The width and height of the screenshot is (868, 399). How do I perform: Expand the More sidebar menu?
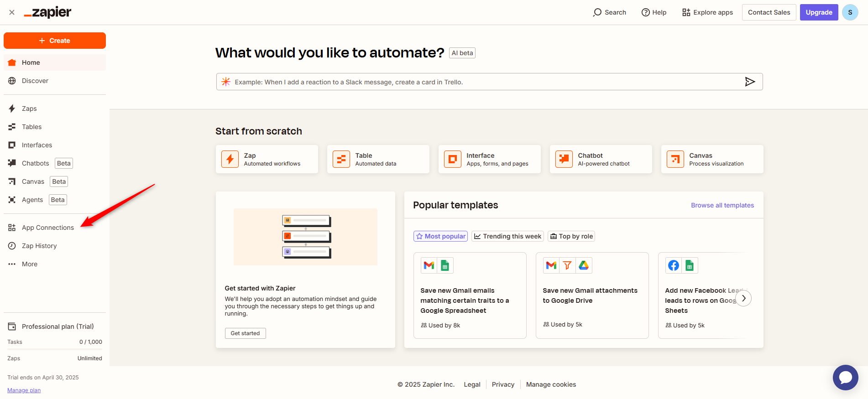[x=29, y=264]
